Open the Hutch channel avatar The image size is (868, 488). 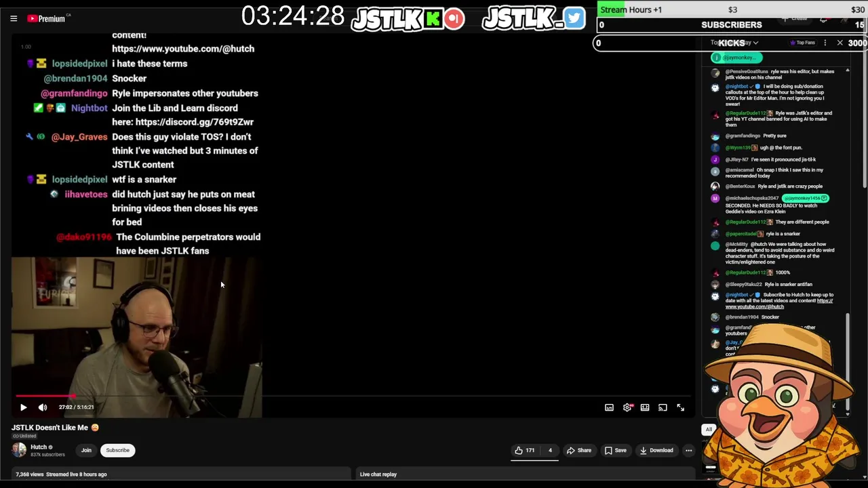[x=19, y=449]
